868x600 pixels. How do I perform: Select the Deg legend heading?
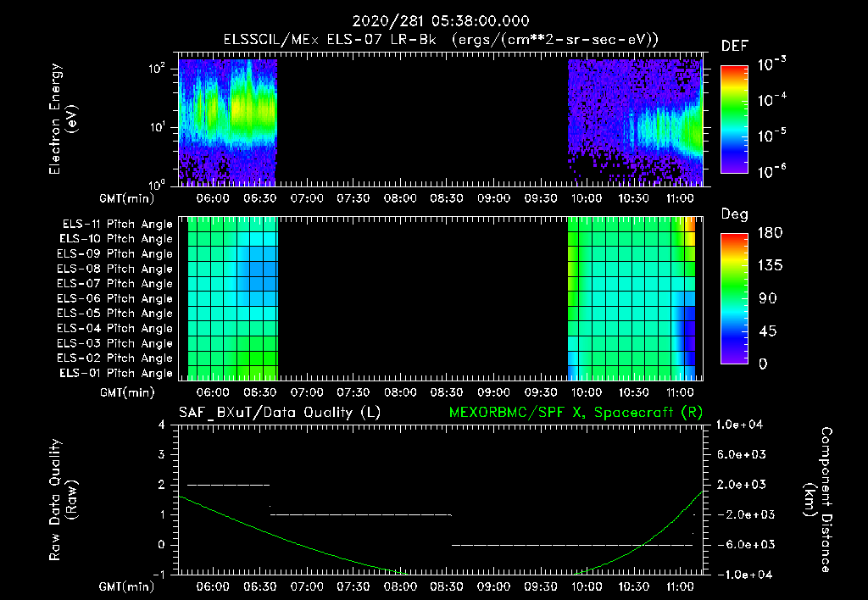coord(735,214)
